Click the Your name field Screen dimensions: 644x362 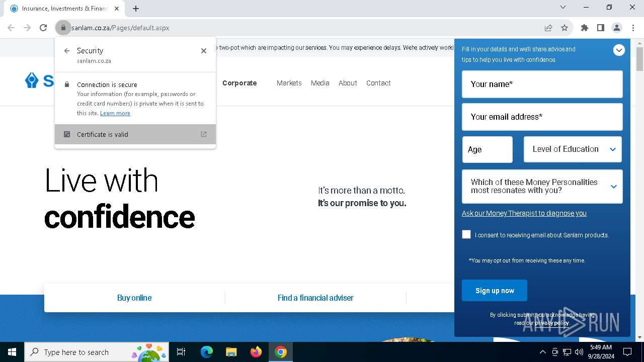(542, 84)
